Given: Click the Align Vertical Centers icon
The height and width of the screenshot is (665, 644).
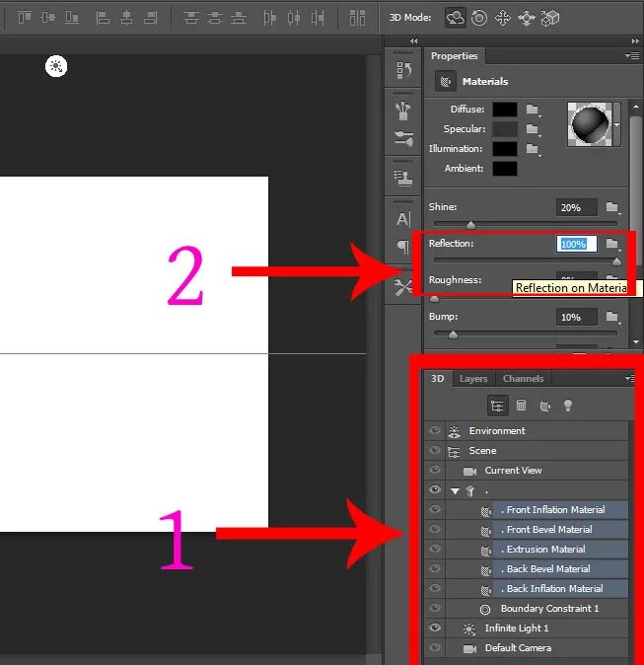Looking at the screenshot, I should tap(48, 18).
